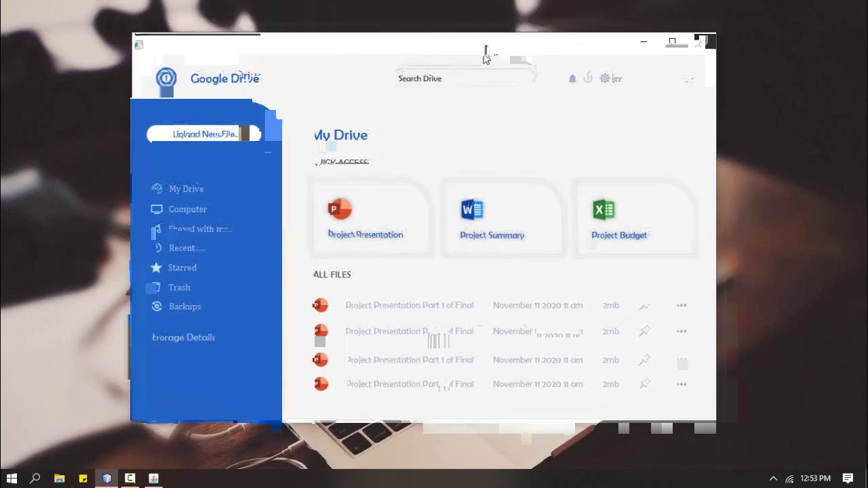Screen dimensions: 868x488
Task: Click the Word icon on Project Summary card
Action: click(x=472, y=209)
